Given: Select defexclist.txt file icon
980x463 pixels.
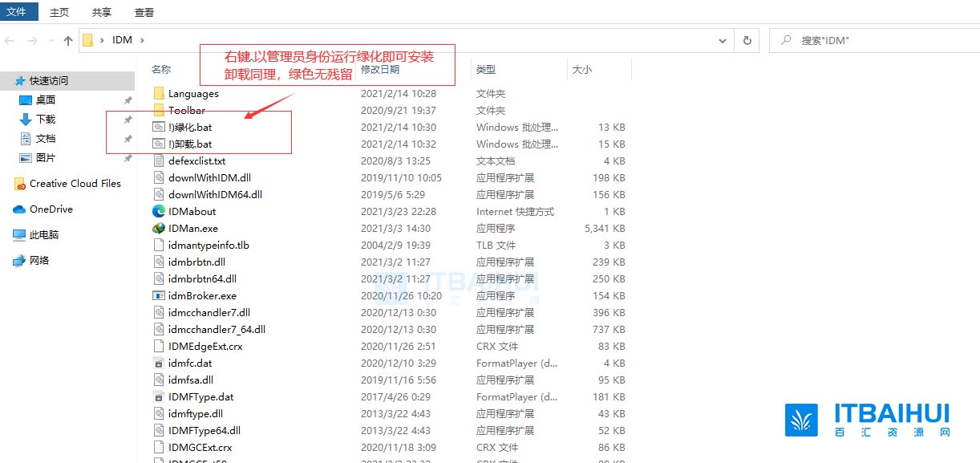Looking at the screenshot, I should tap(159, 161).
